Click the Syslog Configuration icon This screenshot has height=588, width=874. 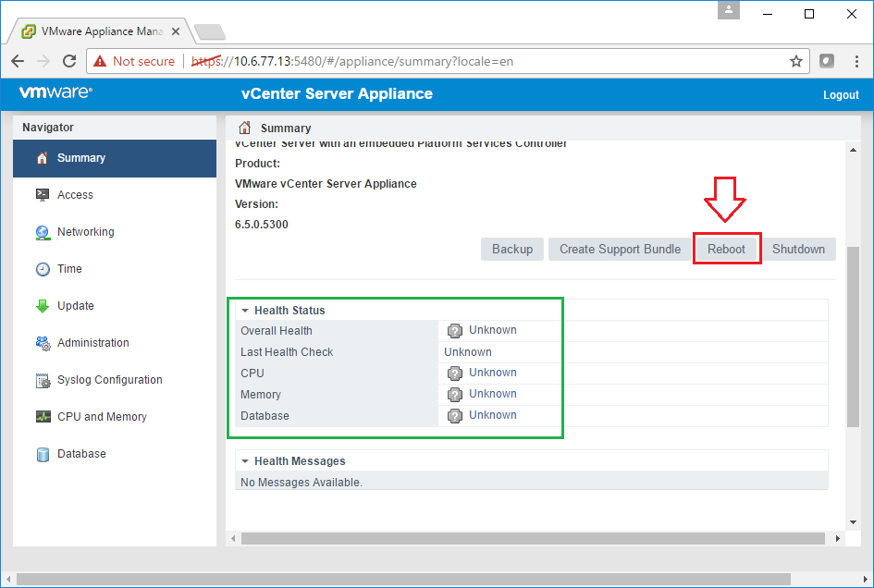[43, 381]
